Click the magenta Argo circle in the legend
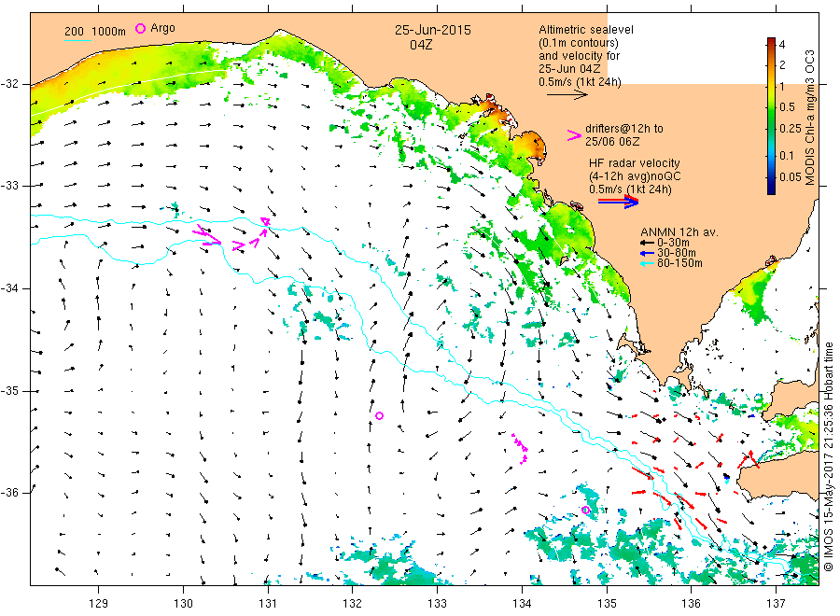Viewport: 840px width, 616px height. pos(140,28)
